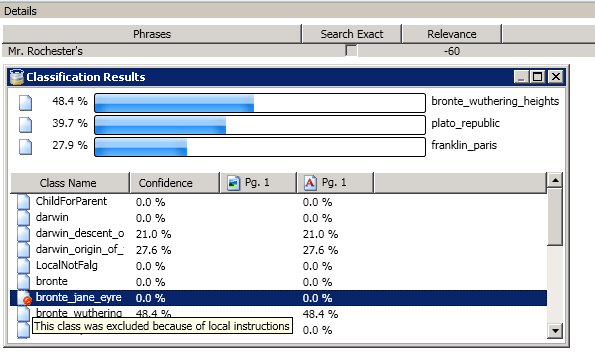
Task: Sort by the Phrases column header
Action: pyautogui.click(x=152, y=34)
